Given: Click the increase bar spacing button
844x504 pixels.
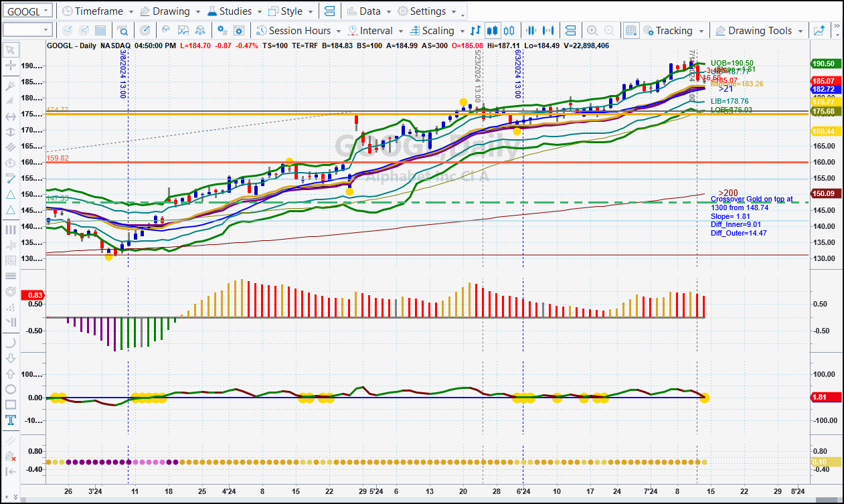Looking at the screenshot, I should click(549, 31).
